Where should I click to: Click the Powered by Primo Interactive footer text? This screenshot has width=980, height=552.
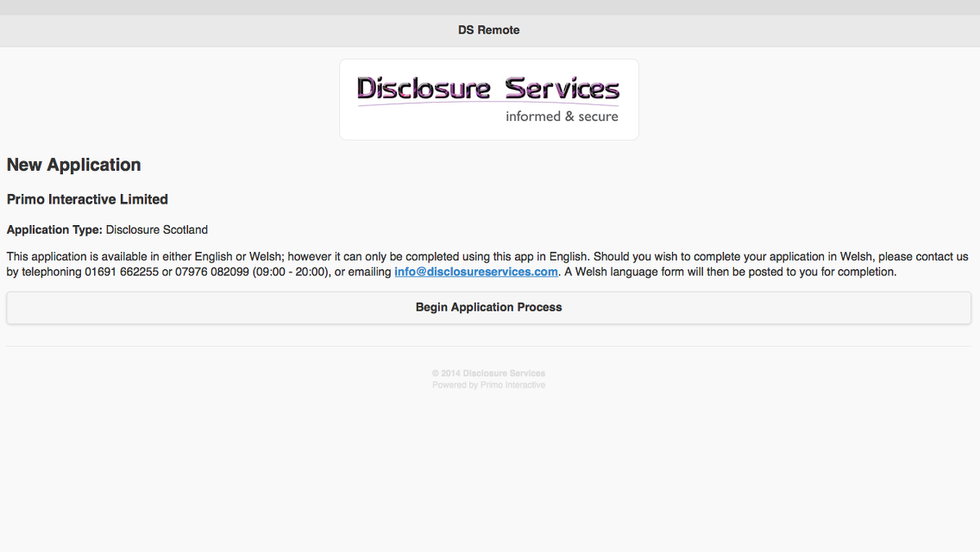[489, 385]
